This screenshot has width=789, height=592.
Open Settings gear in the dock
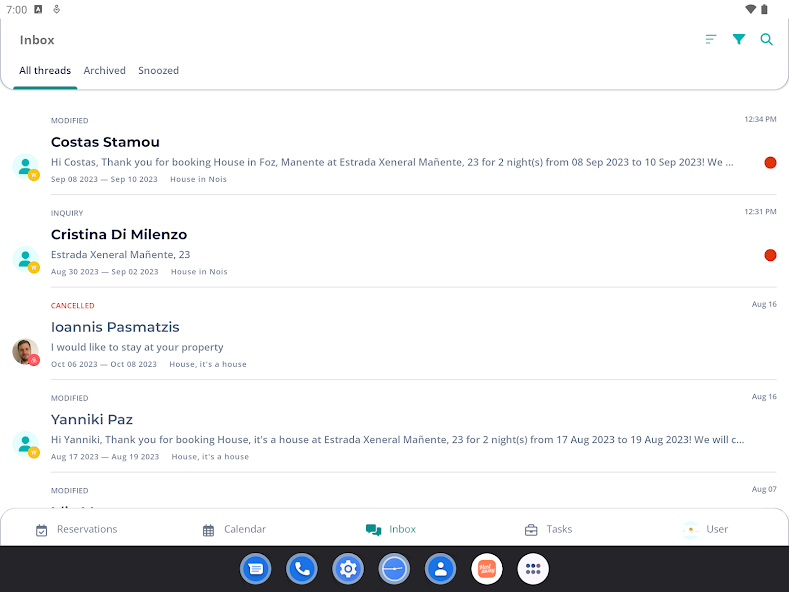click(348, 569)
